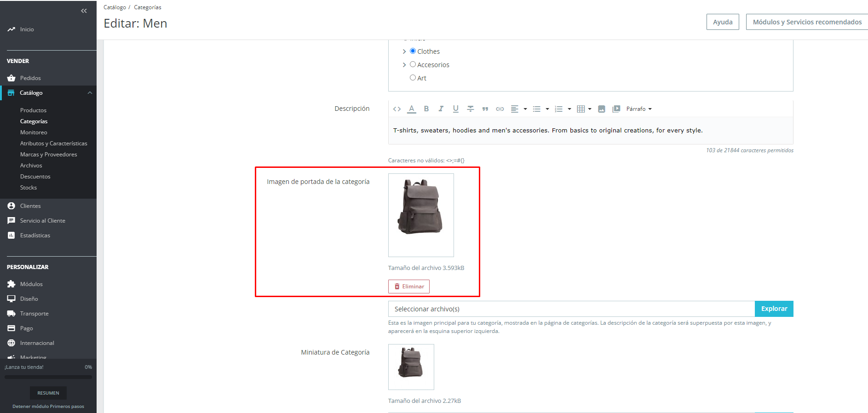Toggle italic formatting in description editor
Screen dimensions: 868x413
(441, 109)
